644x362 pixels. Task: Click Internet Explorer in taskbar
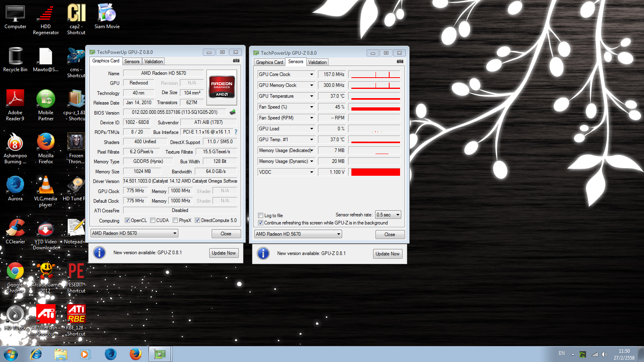point(36,354)
